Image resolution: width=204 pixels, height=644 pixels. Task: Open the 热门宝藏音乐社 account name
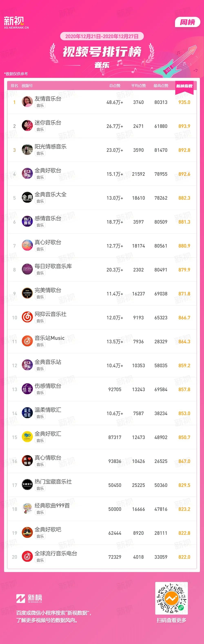tap(53, 482)
